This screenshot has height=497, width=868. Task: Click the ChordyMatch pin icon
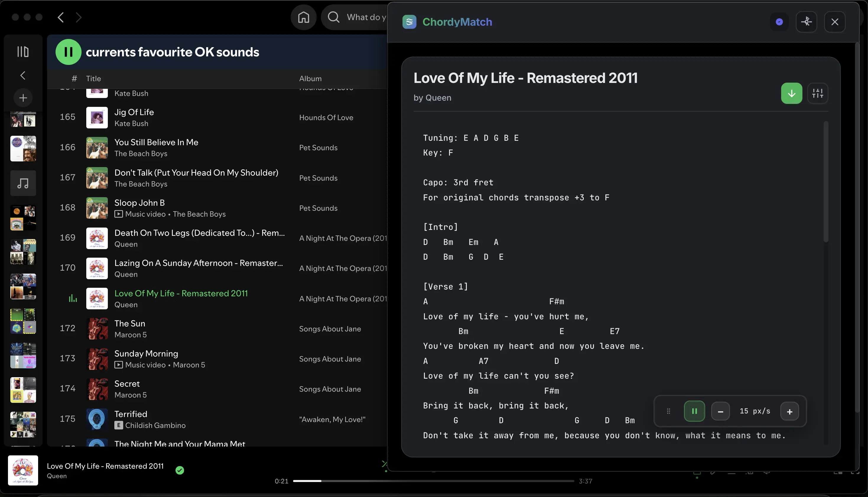(806, 22)
